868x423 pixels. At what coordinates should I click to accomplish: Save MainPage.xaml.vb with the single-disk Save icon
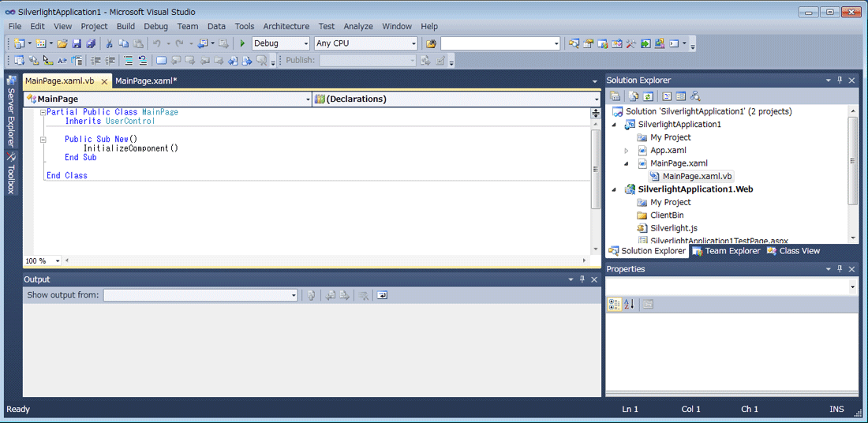77,43
